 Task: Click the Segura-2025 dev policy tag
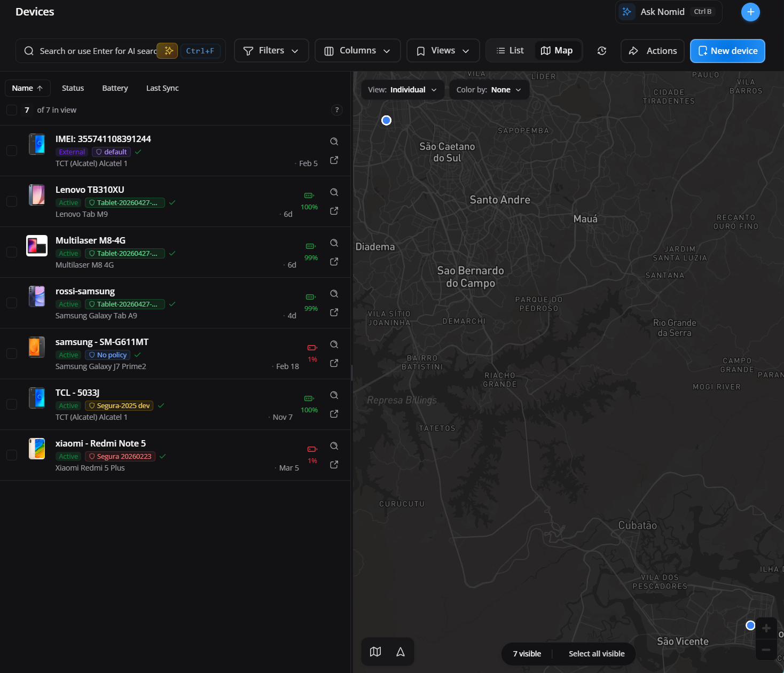(x=119, y=406)
